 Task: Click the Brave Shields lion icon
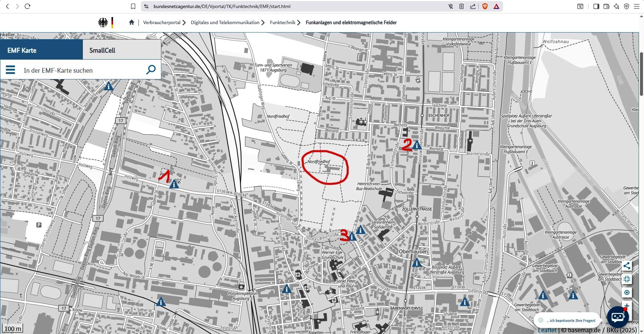point(485,6)
